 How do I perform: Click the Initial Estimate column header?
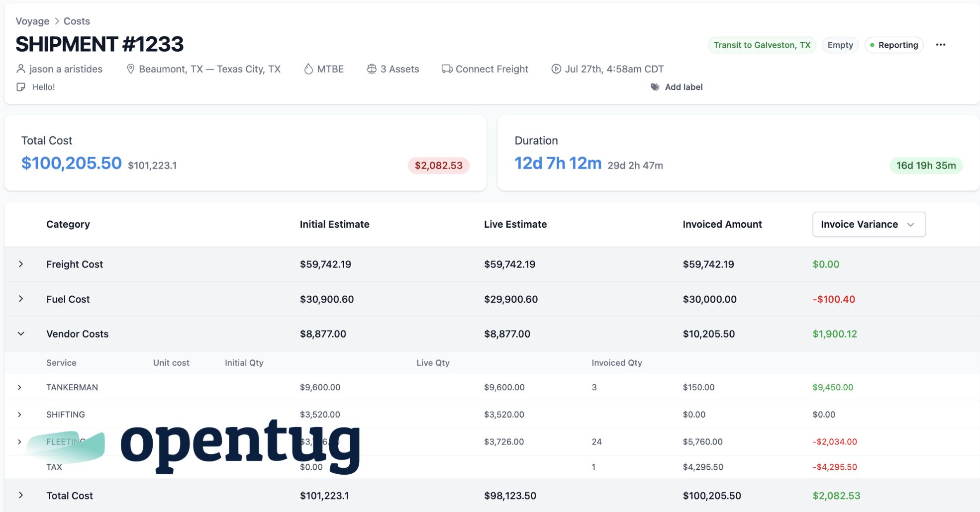point(334,224)
